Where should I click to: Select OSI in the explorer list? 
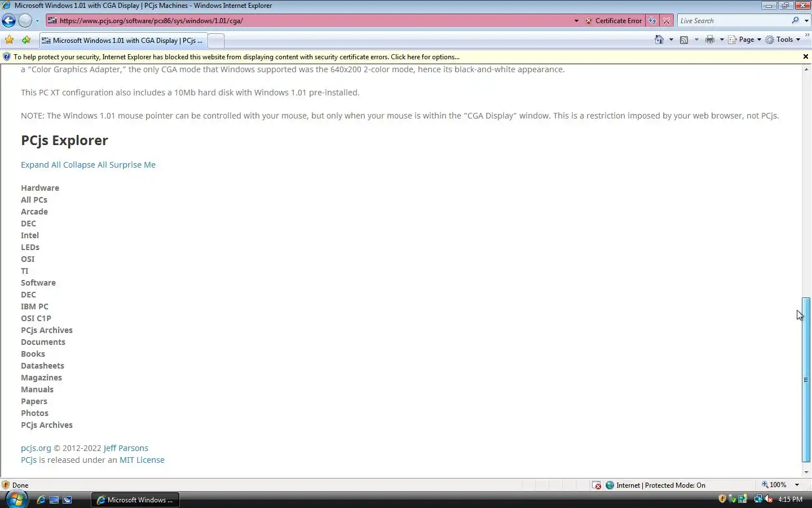pyautogui.click(x=28, y=259)
